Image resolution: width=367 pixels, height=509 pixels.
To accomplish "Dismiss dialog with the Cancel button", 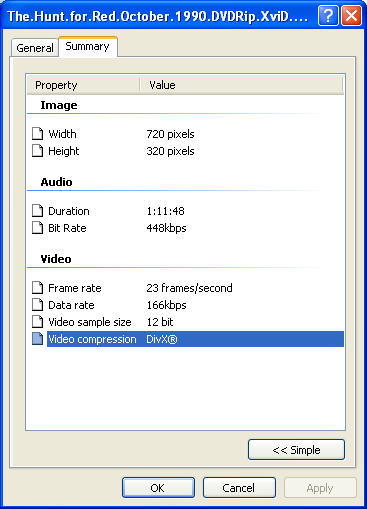I will pos(239,488).
